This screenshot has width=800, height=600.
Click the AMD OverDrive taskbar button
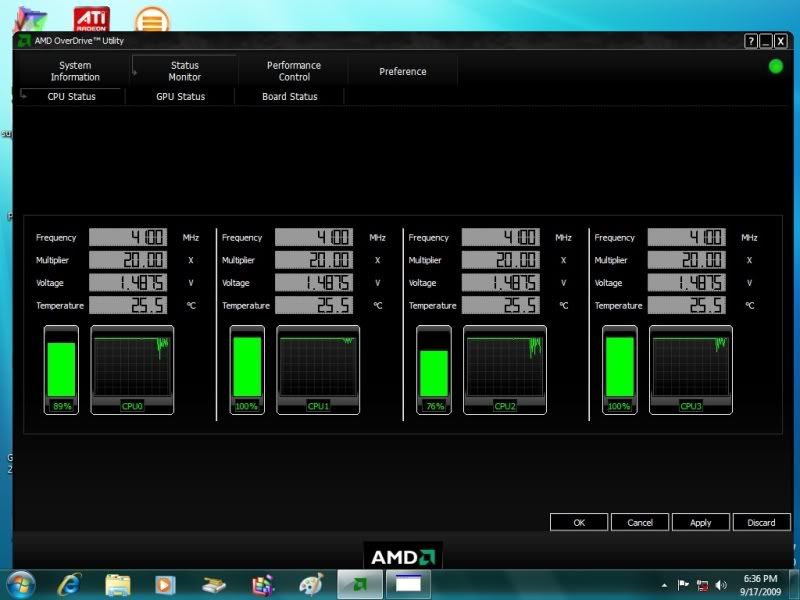click(359, 584)
